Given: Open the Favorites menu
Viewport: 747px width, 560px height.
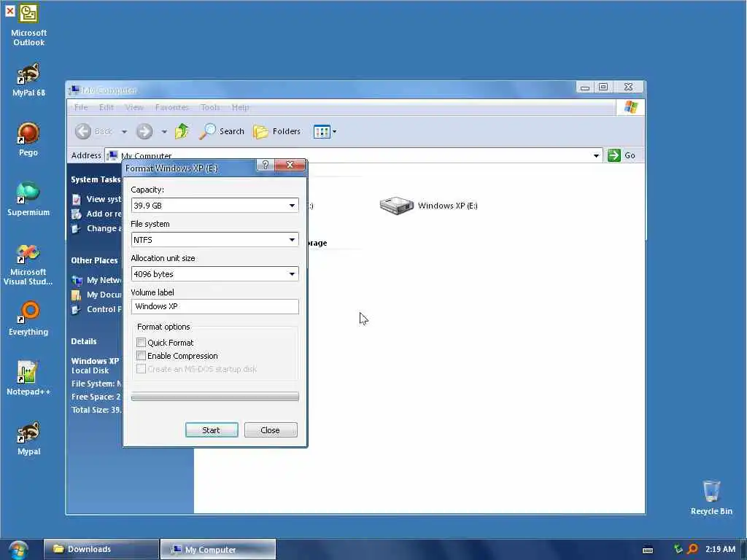Looking at the screenshot, I should click(x=171, y=107).
